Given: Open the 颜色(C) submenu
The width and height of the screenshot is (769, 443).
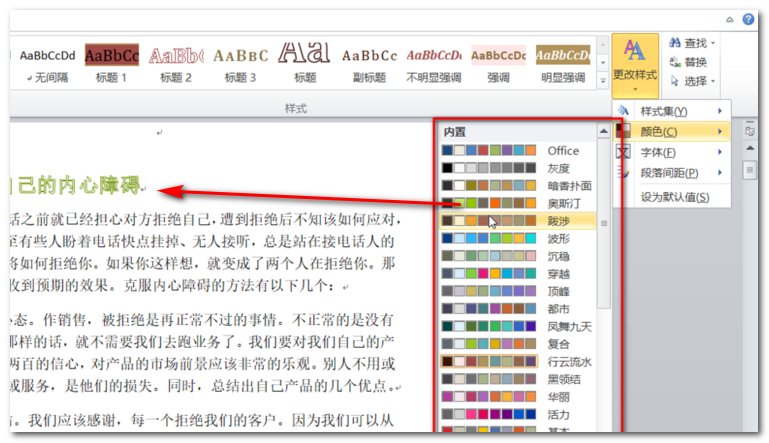Looking at the screenshot, I should [671, 131].
